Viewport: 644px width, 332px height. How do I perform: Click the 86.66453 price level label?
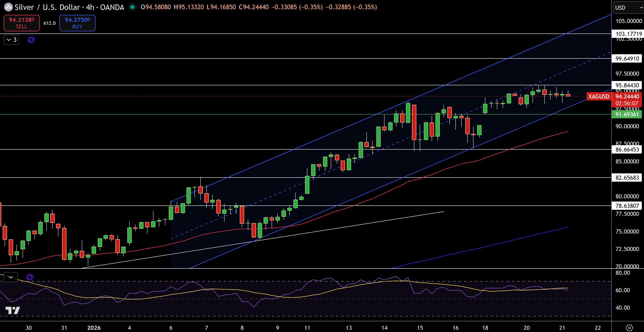(628, 149)
